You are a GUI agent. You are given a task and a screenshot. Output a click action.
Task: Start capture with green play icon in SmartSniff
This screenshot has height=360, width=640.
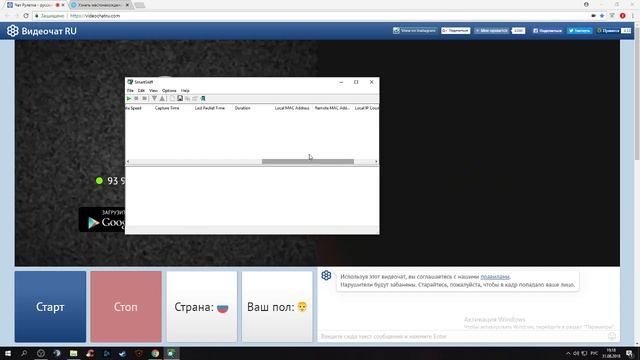coord(129,99)
